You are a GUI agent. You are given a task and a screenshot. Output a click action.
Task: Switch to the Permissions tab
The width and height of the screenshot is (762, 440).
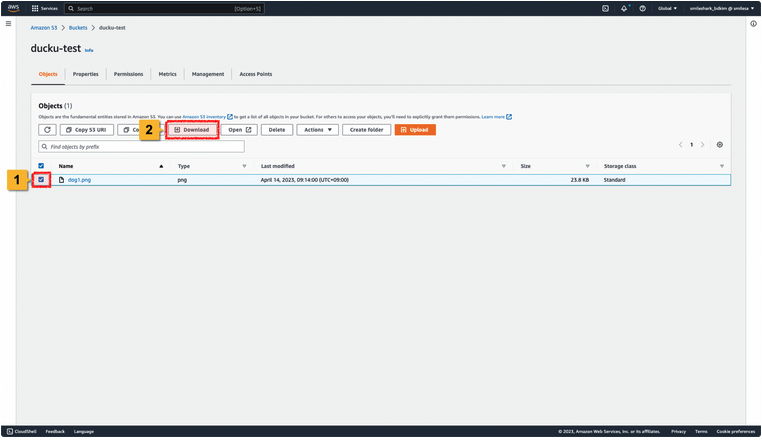coord(128,74)
